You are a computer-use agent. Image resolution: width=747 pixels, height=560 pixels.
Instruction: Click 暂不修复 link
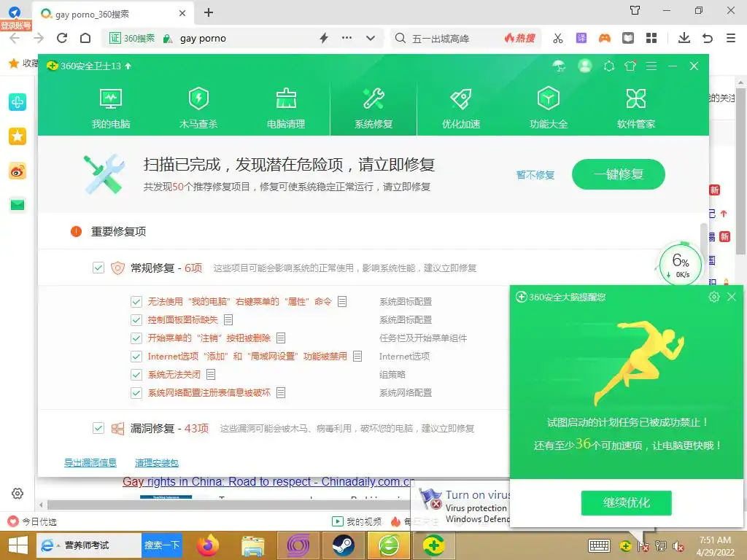tap(535, 175)
